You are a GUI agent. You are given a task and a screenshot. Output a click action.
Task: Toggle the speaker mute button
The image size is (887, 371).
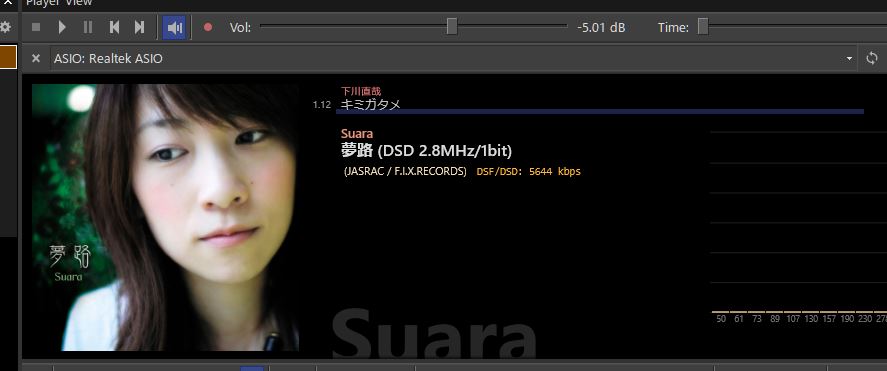tap(174, 27)
